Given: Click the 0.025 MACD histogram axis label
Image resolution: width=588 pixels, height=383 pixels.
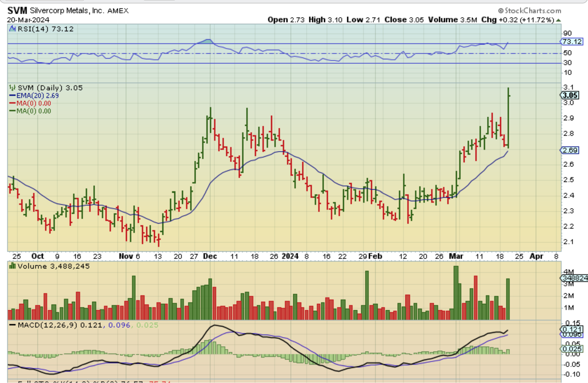Looking at the screenshot, I should 572,349.
